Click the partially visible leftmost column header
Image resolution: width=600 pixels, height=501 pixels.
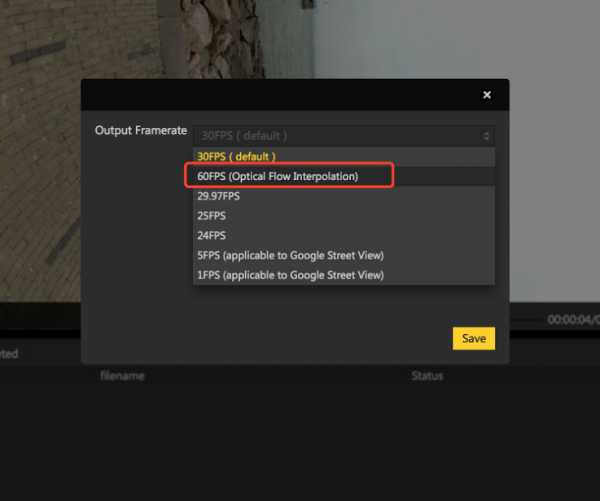coord(8,353)
